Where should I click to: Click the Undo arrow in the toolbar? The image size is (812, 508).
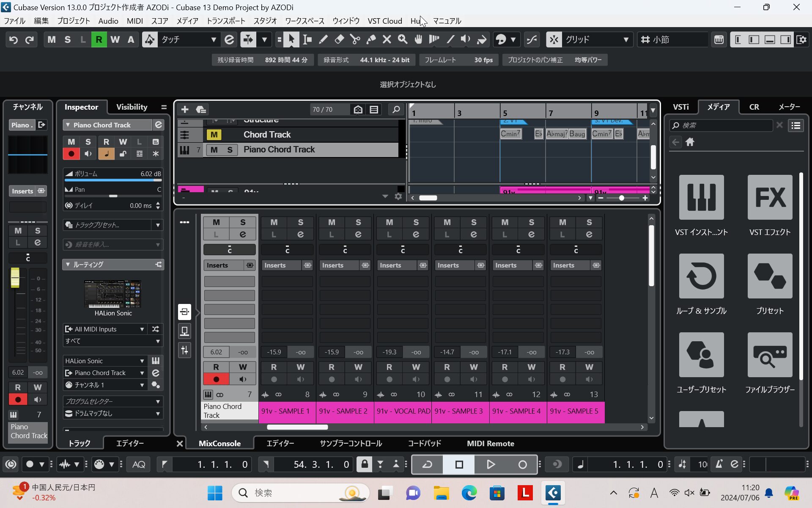[14, 40]
